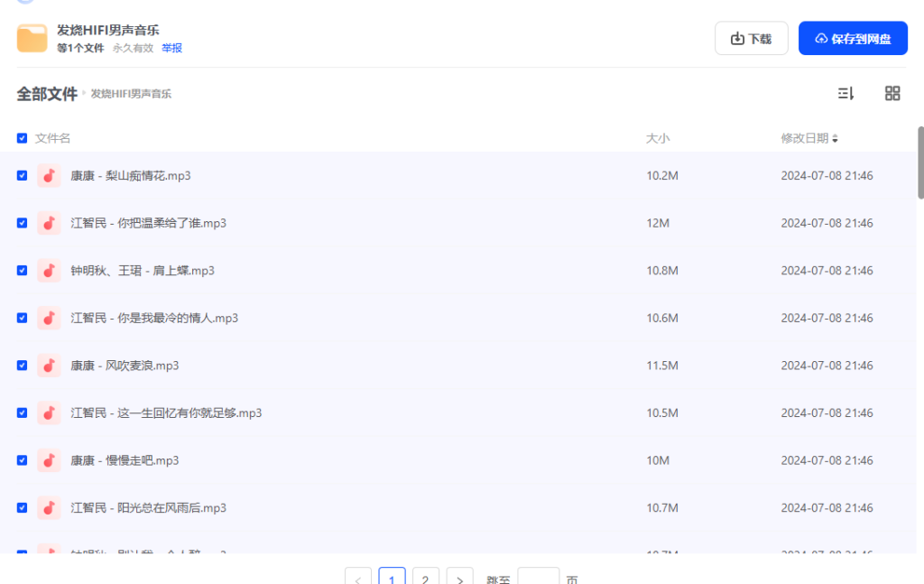Click the 12M size value
This screenshot has width=924, height=584.
[658, 223]
